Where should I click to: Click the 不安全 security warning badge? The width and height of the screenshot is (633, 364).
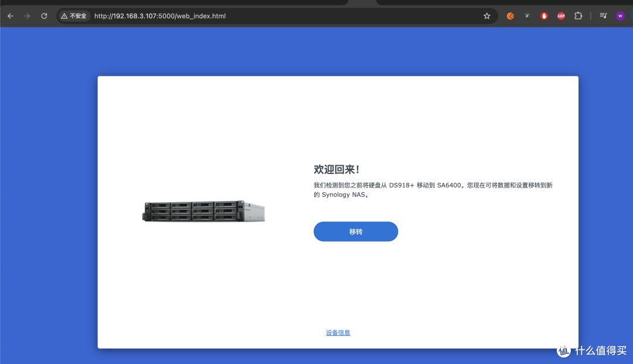point(74,16)
